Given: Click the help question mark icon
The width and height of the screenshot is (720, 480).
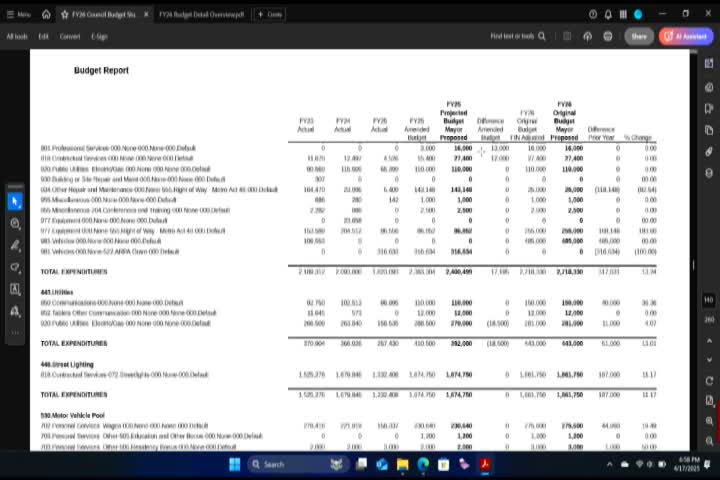Looking at the screenshot, I should [593, 14].
